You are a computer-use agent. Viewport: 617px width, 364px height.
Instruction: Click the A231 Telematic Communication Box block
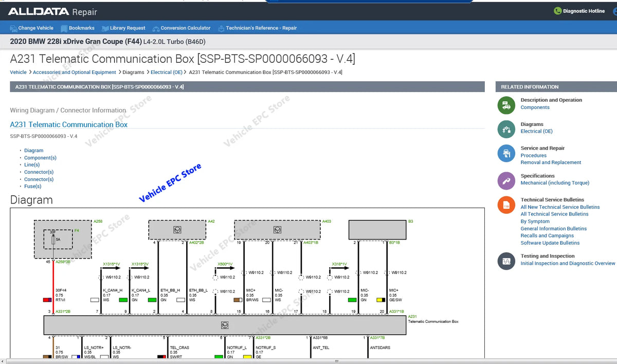click(225, 325)
